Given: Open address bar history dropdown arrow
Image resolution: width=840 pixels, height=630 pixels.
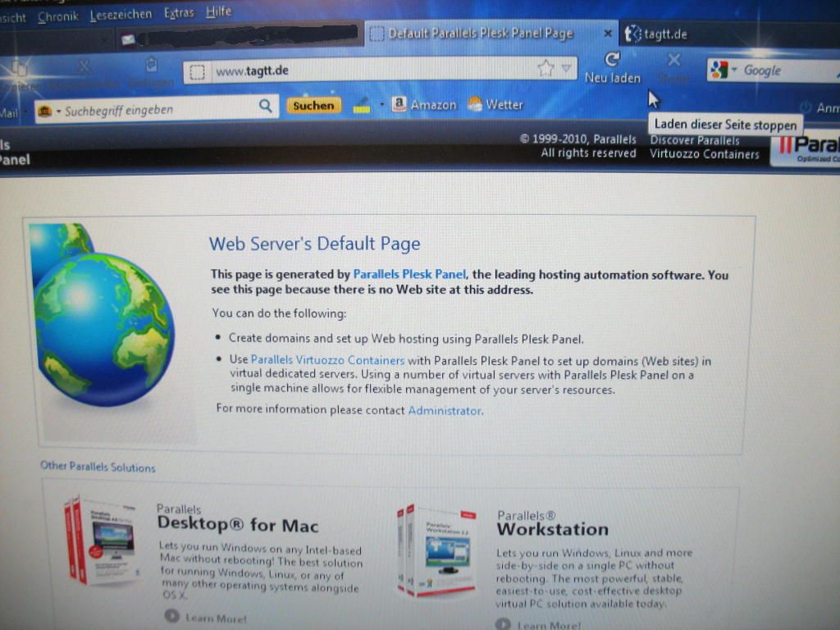Looking at the screenshot, I should pos(566,69).
